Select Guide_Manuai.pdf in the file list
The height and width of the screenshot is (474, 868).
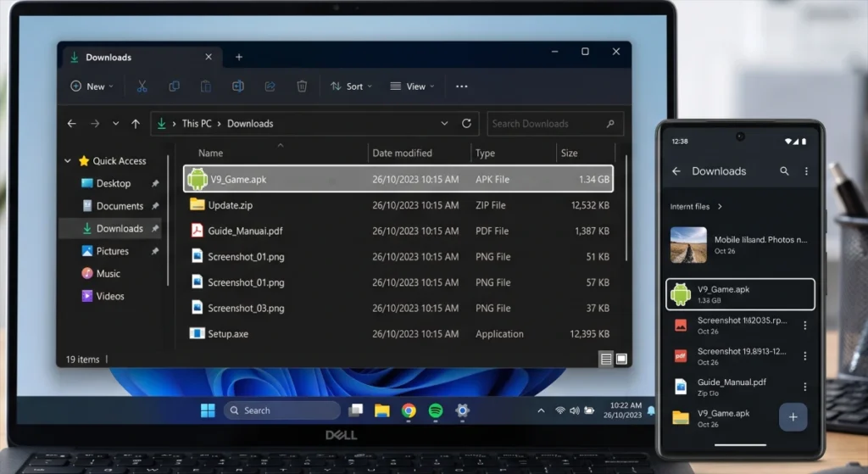tap(398, 231)
